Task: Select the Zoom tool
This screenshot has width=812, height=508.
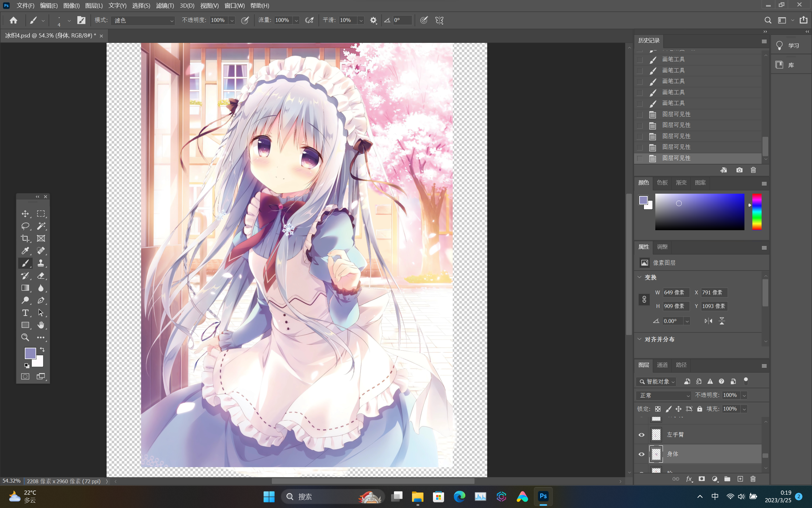Action: (25, 337)
